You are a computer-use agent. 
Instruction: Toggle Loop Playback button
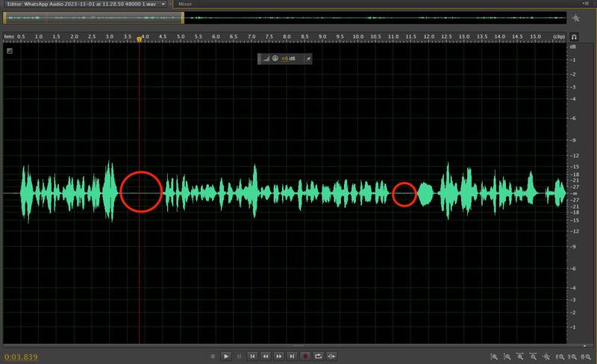(319, 357)
